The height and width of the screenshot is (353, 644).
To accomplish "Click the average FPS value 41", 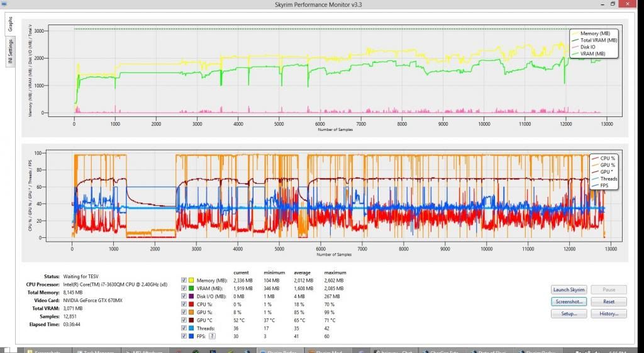I will pos(297,336).
